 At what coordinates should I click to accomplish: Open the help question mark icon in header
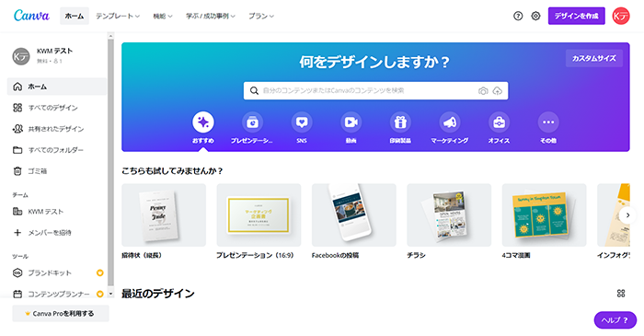[518, 16]
